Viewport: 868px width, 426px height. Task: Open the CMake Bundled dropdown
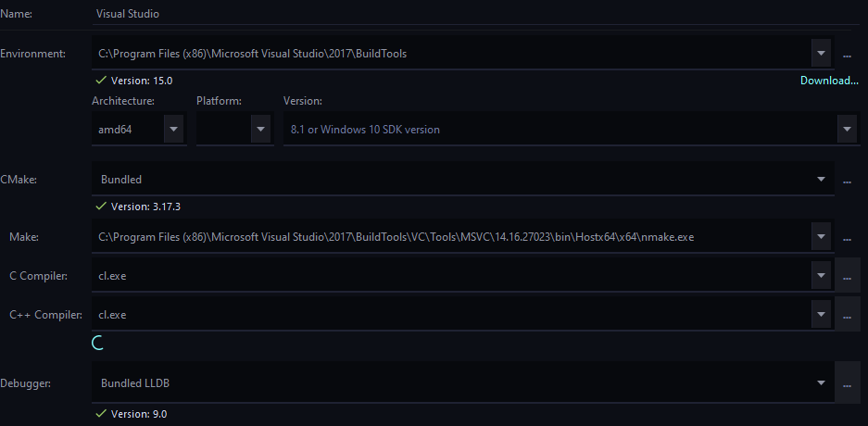[x=821, y=180]
